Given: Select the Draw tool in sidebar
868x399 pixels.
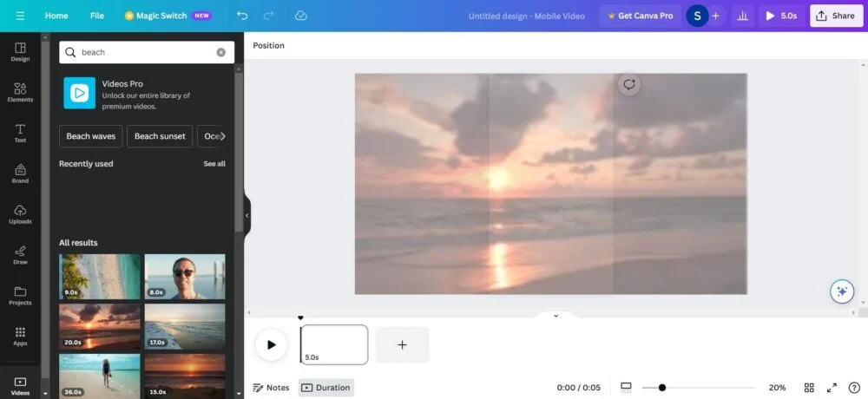Looking at the screenshot, I should pyautogui.click(x=20, y=255).
